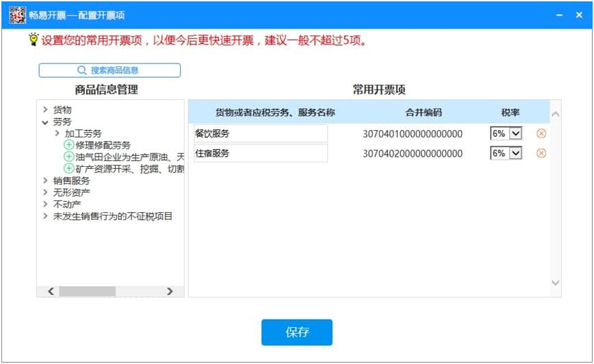
Task: Click the 保存 button
Action: click(296, 332)
